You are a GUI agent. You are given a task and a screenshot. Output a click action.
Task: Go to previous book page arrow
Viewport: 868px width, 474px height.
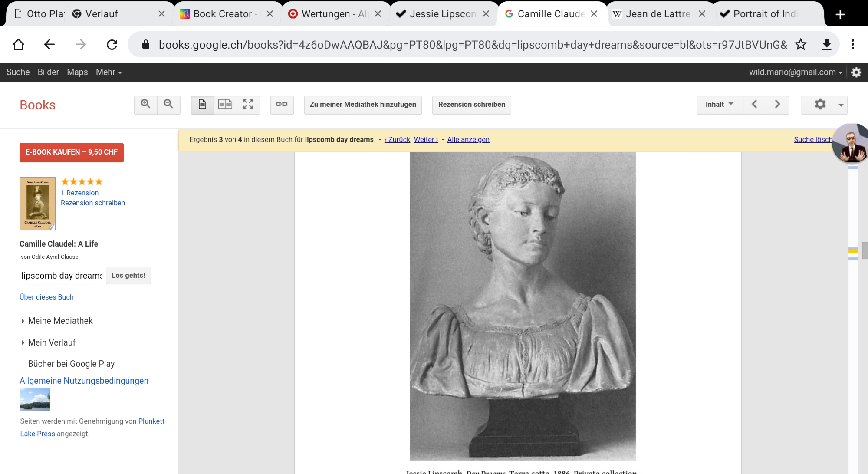(754, 104)
